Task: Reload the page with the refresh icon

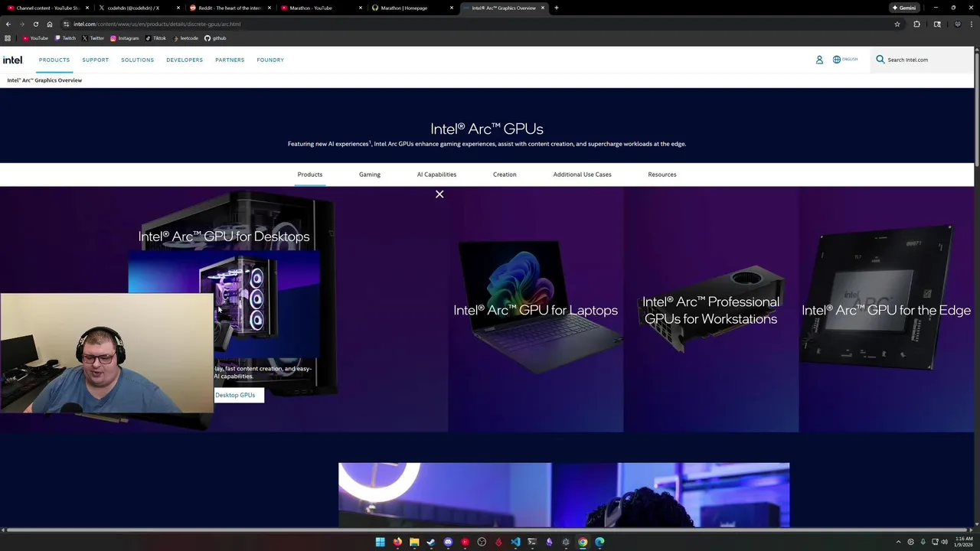Action: 35,24
